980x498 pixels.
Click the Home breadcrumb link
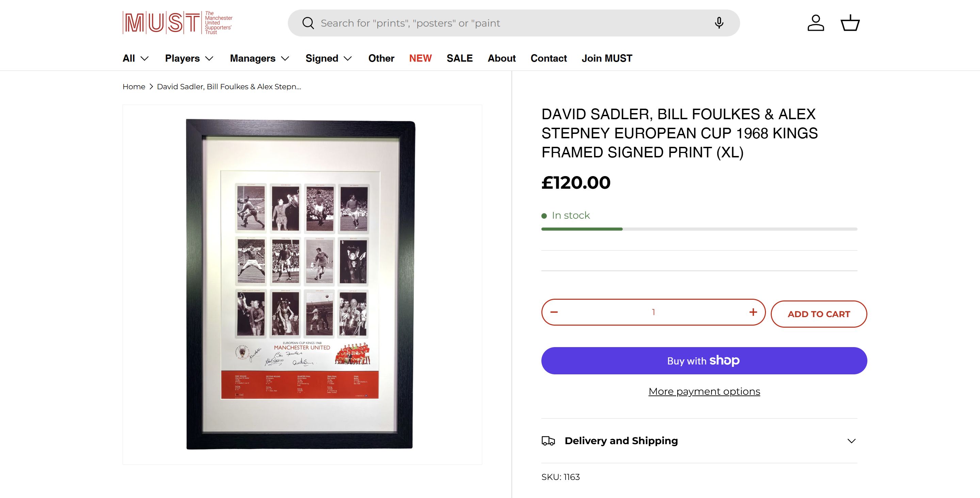(x=134, y=87)
